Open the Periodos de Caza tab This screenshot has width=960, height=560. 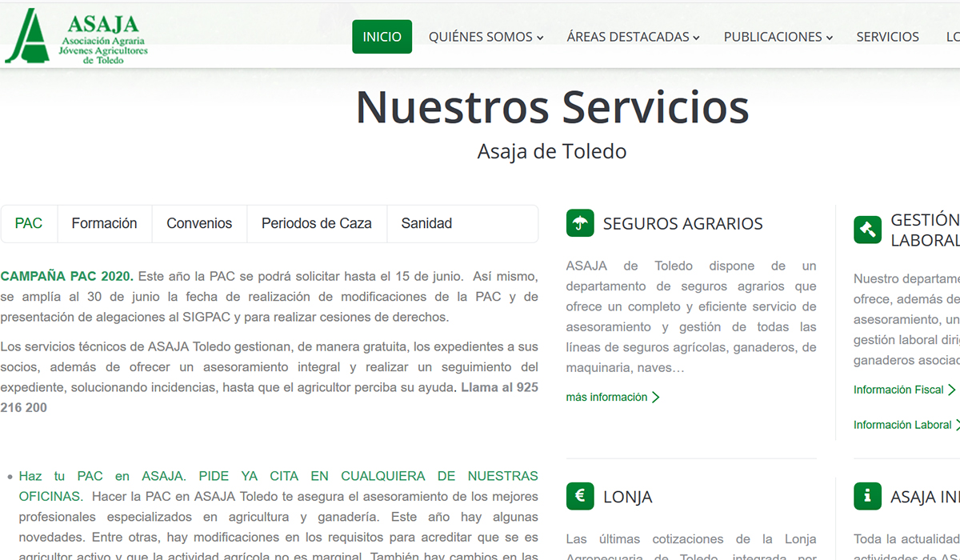coord(317,224)
